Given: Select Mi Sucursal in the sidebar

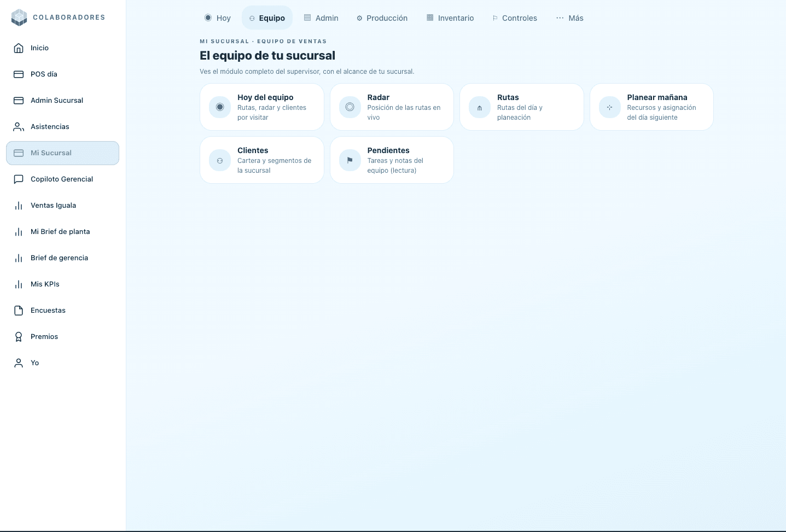Looking at the screenshot, I should (x=62, y=153).
